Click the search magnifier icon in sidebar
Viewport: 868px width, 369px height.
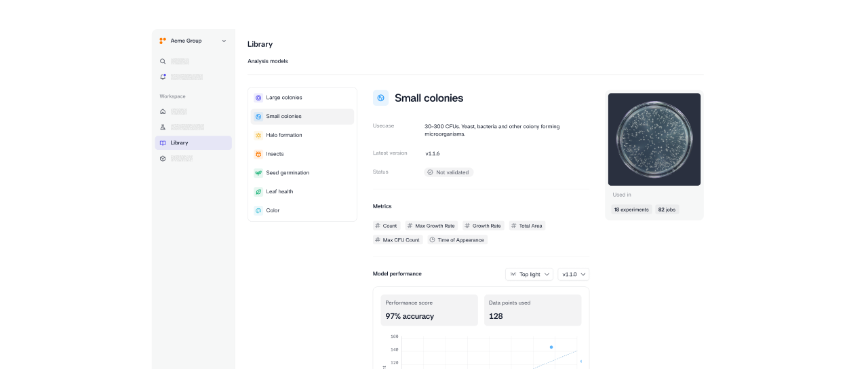pyautogui.click(x=163, y=61)
